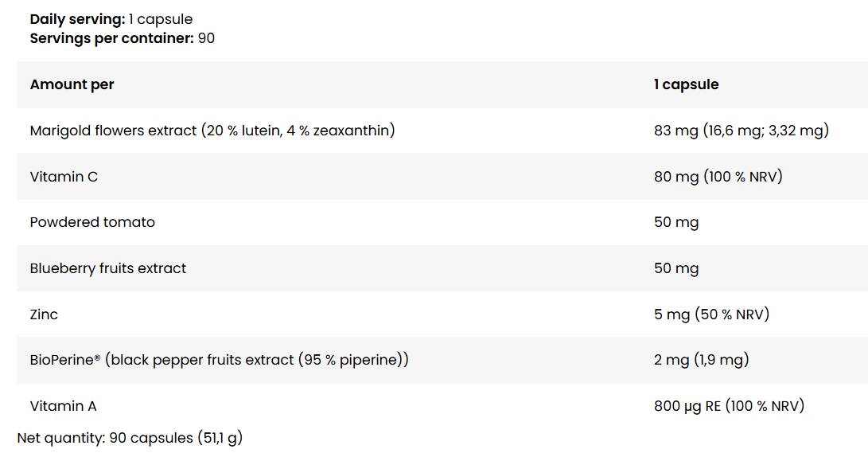Click the '5 mg (50 % NRV)' value
This screenshot has width=868, height=457.
click(x=711, y=314)
